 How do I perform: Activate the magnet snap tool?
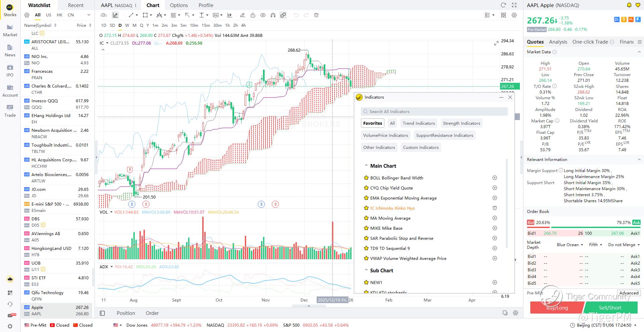click(273, 15)
